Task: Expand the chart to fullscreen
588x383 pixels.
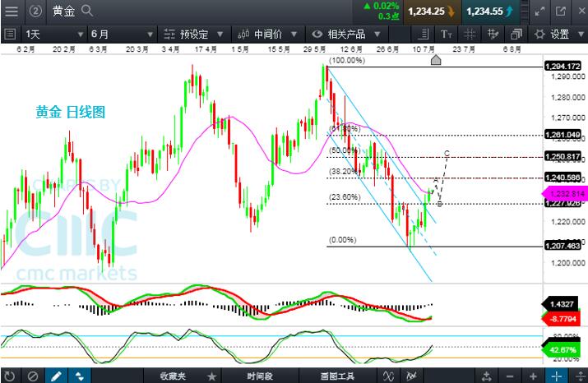Action: point(539,12)
